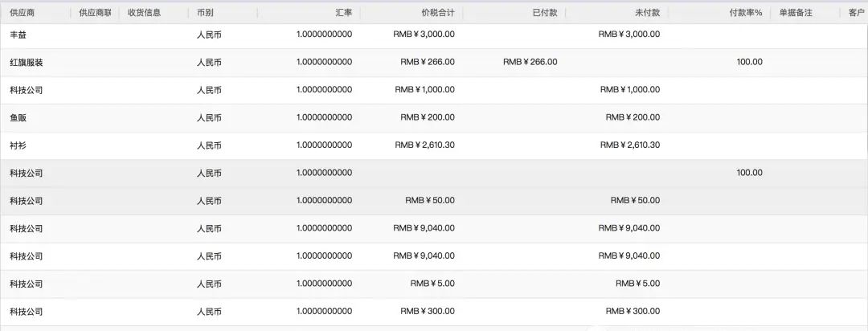Select 未付款 RMB¥200.00 for 鱼贩
868x331 pixels.
tap(633, 117)
